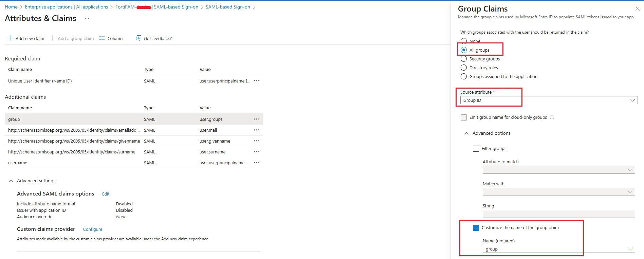This screenshot has width=644, height=259.
Task: Click Unique User Identifier (Name ID) row
Action: click(x=134, y=81)
